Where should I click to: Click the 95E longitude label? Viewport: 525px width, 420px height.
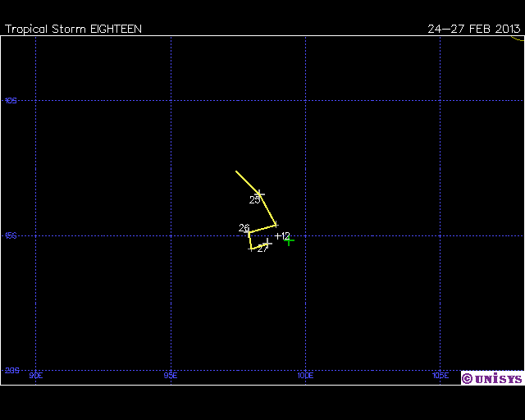coord(171,376)
